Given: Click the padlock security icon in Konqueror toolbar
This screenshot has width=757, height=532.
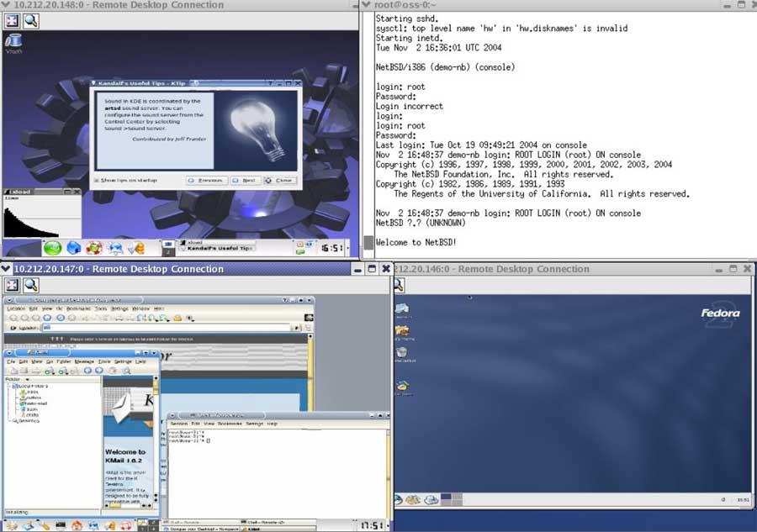Looking at the screenshot, I should 177,318.
